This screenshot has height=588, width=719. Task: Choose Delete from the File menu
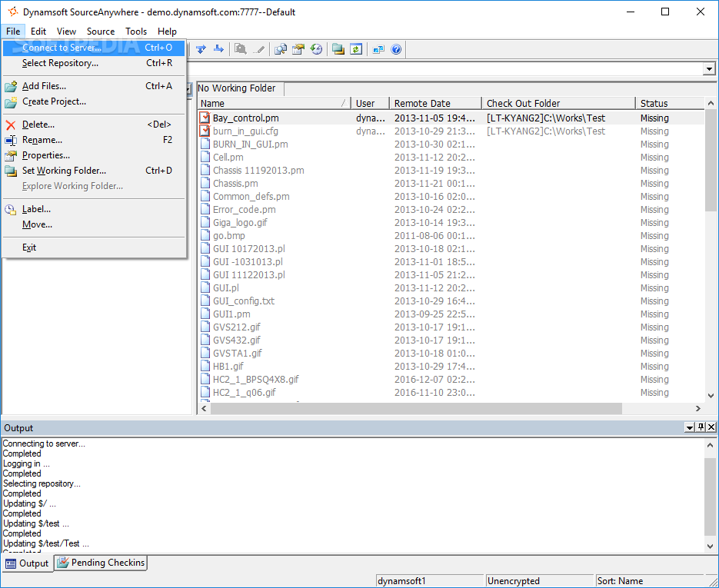coord(94,125)
